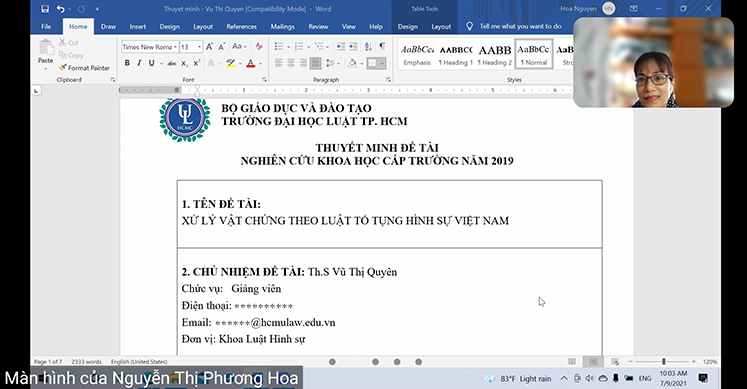This screenshot has height=389, width=747.
Task: Click the zoom slider handle
Action: [x=664, y=362]
